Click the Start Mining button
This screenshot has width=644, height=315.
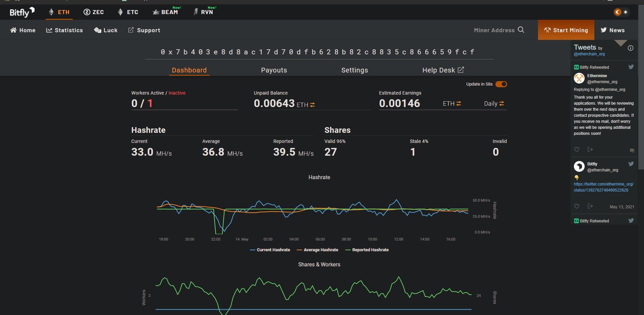pyautogui.click(x=566, y=30)
